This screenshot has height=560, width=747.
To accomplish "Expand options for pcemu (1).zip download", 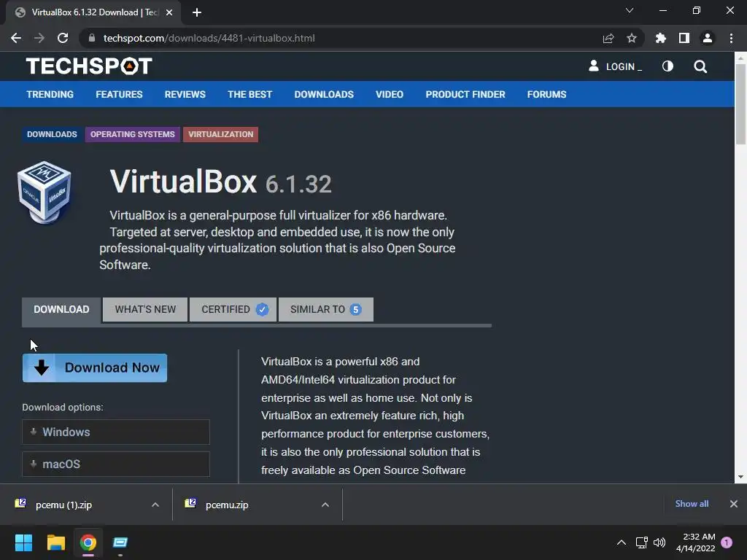I will (155, 505).
